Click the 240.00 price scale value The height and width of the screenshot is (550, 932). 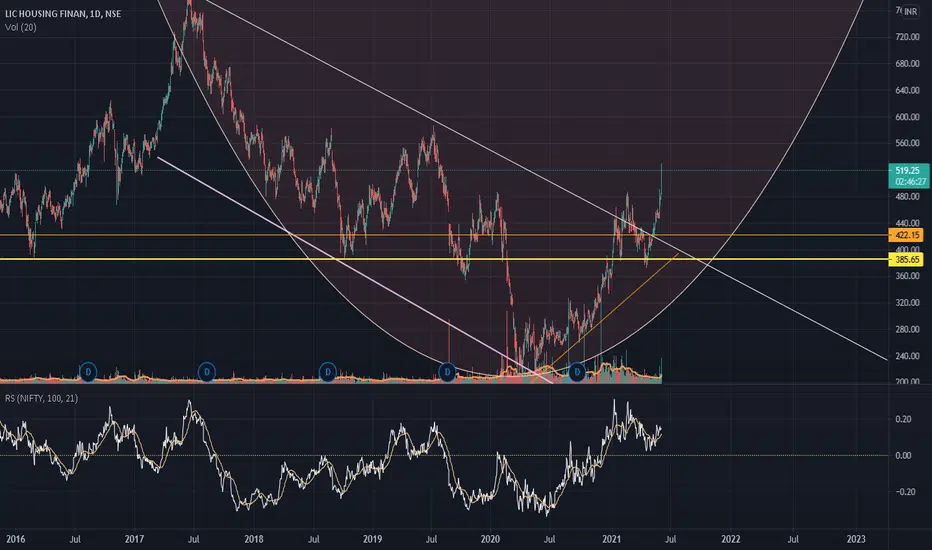pos(908,356)
